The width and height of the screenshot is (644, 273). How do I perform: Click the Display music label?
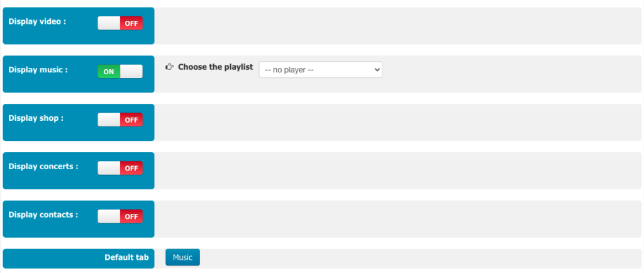click(x=38, y=70)
